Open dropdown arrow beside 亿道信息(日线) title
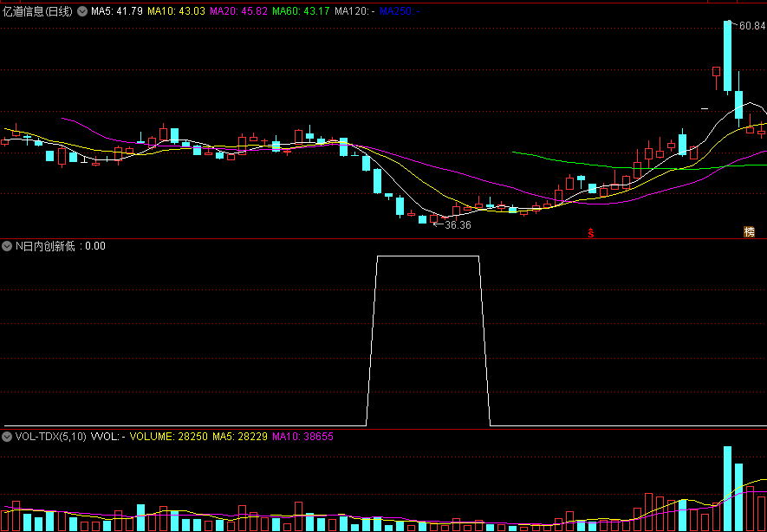The width and height of the screenshot is (767, 532). tap(82, 10)
